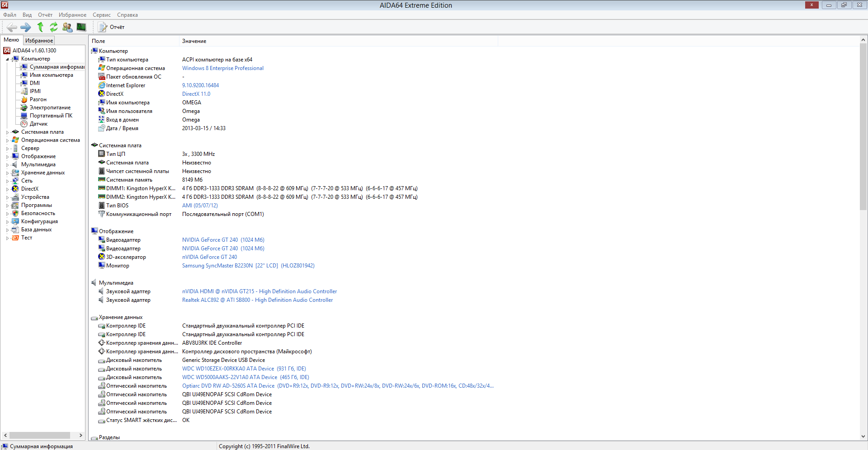This screenshot has width=868, height=450.
Task: Open the Windows 8 Enterprise Professional link
Action: [223, 68]
